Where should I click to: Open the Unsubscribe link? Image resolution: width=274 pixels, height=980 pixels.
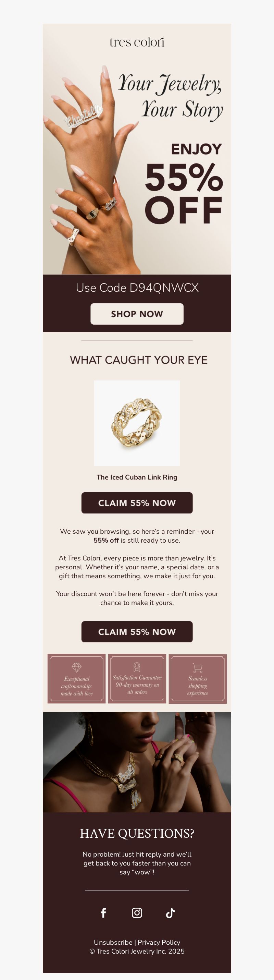tap(113, 942)
